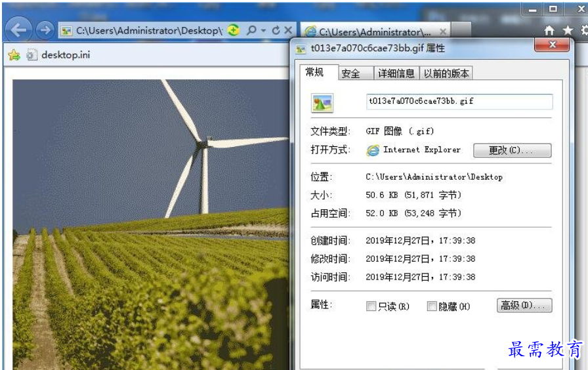Click the page icon at the address bar start
The image size is (588, 370).
coord(67,31)
